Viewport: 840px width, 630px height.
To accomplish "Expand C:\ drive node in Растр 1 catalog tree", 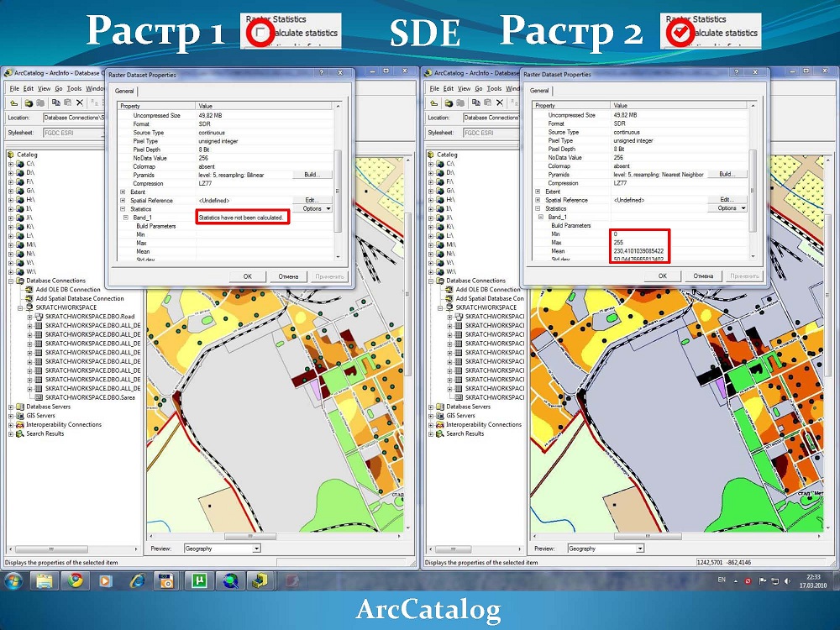I will point(11,164).
